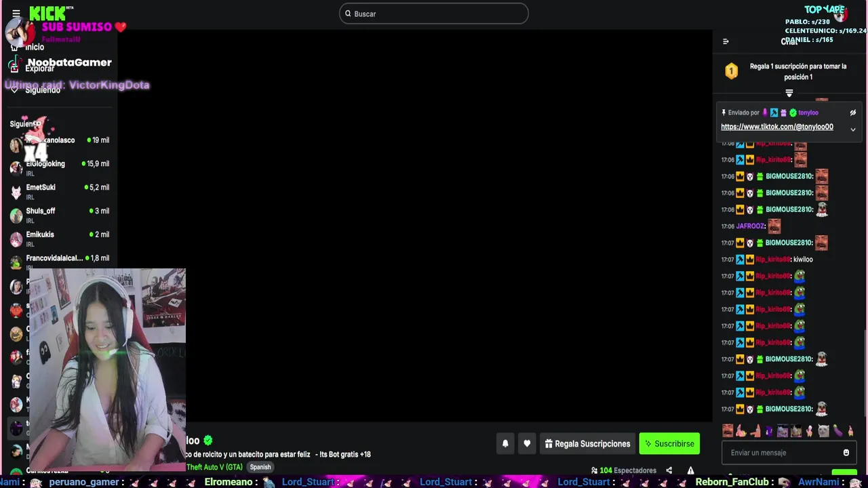Click the share stream icon
Image resolution: width=868 pixels, height=488 pixels.
[669, 470]
